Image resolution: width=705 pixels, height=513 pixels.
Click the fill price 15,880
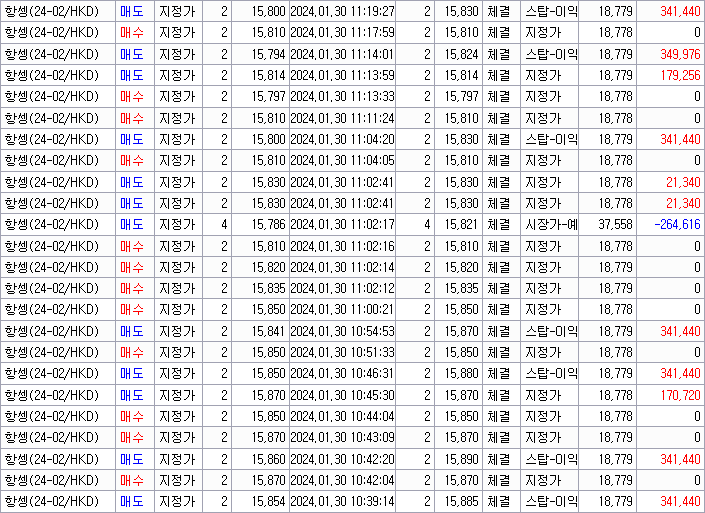coord(461,374)
